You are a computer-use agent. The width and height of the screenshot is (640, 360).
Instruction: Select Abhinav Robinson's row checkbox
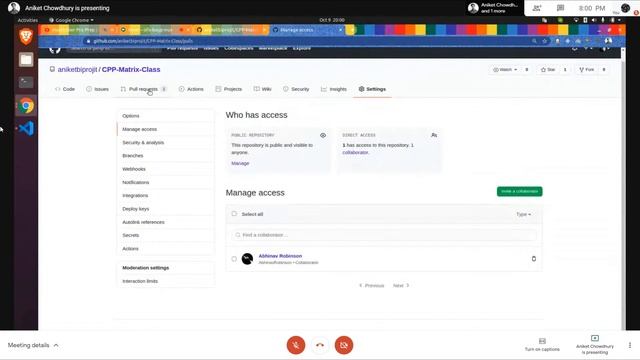(234, 259)
